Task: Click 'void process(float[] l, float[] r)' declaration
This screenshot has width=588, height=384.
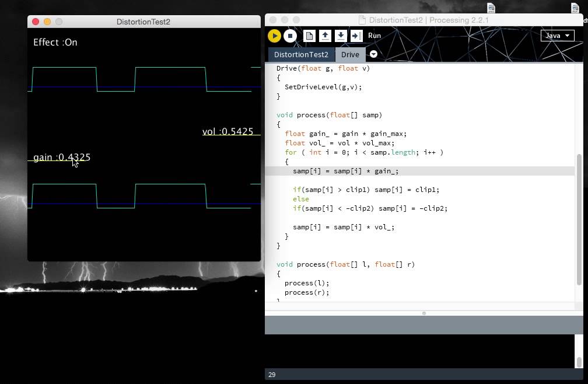Action: pos(345,264)
